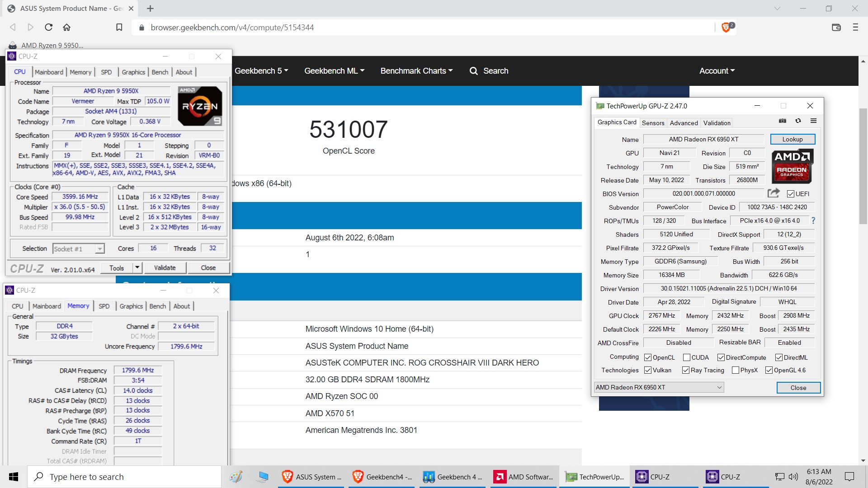This screenshot has height=488, width=868.
Task: Expand Geekbench ML dropdown menu
Action: point(334,71)
